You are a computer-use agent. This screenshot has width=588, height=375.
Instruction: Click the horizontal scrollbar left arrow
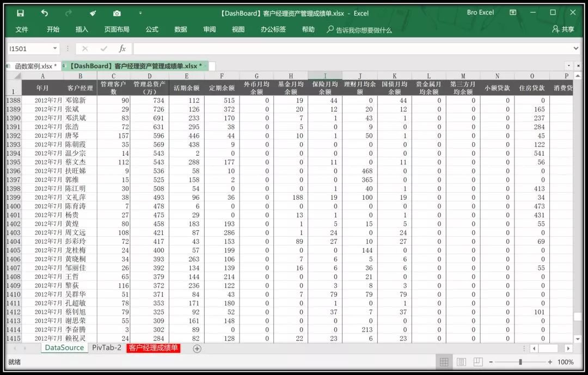534,348
